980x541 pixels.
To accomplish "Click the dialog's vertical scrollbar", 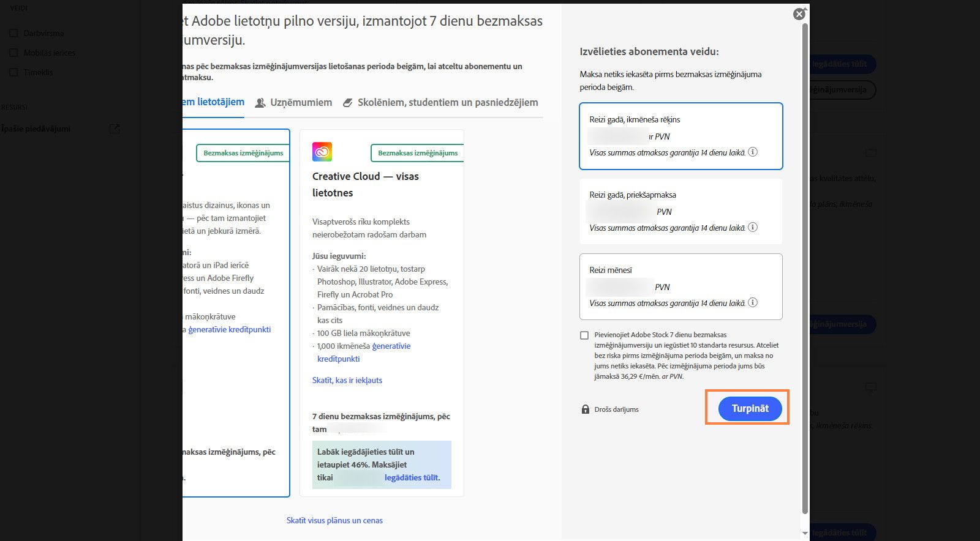I will click(805, 269).
